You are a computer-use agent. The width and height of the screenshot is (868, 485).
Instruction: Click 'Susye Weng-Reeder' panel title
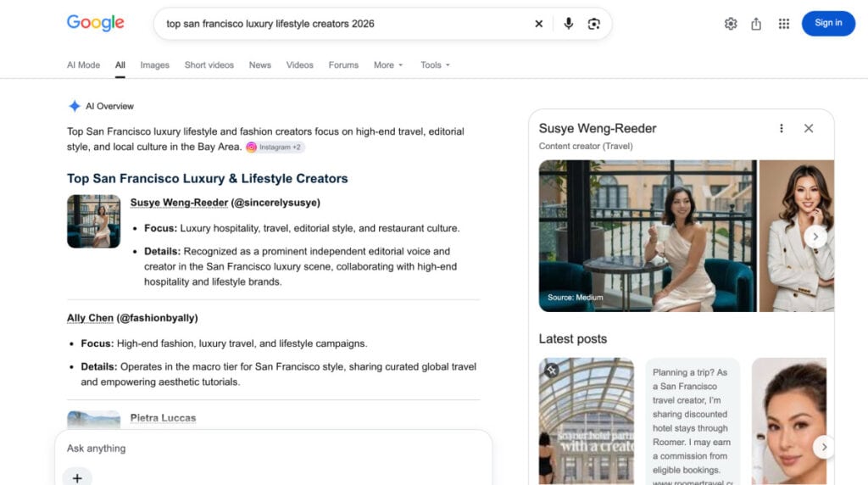[598, 128]
